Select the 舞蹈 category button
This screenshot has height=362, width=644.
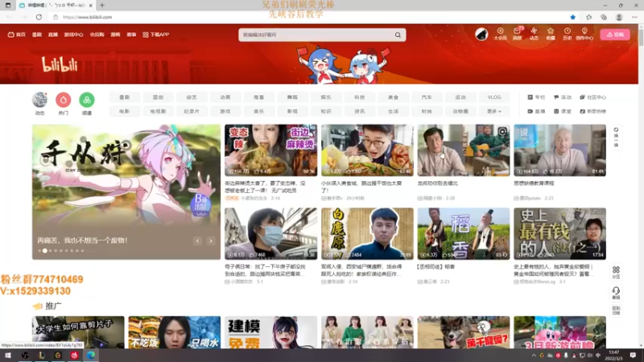(x=292, y=97)
